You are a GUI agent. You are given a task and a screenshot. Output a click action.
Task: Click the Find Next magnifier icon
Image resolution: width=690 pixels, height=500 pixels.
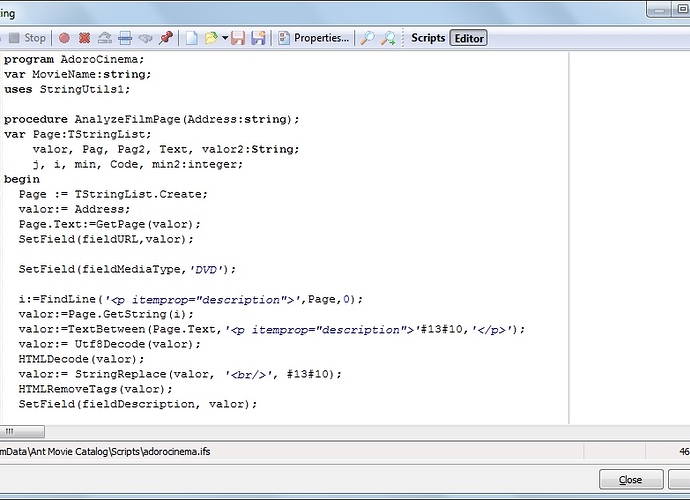[388, 38]
